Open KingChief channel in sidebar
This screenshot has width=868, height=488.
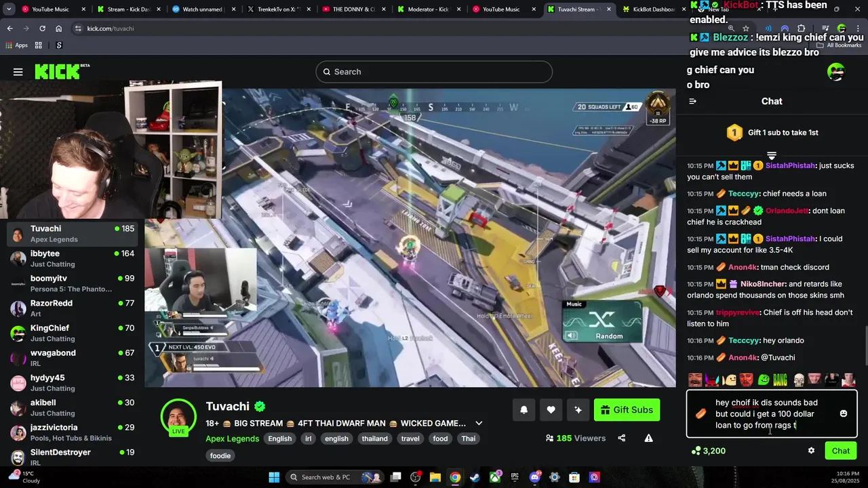click(x=71, y=333)
